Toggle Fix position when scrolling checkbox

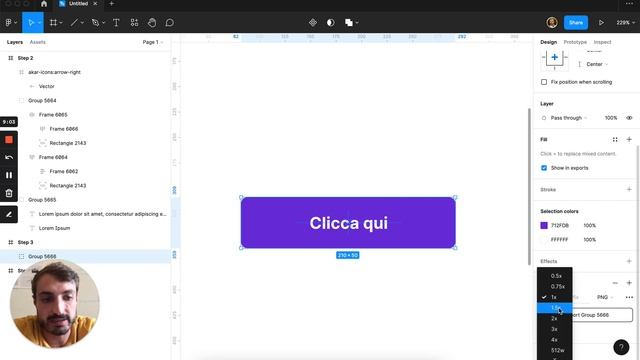(544, 82)
